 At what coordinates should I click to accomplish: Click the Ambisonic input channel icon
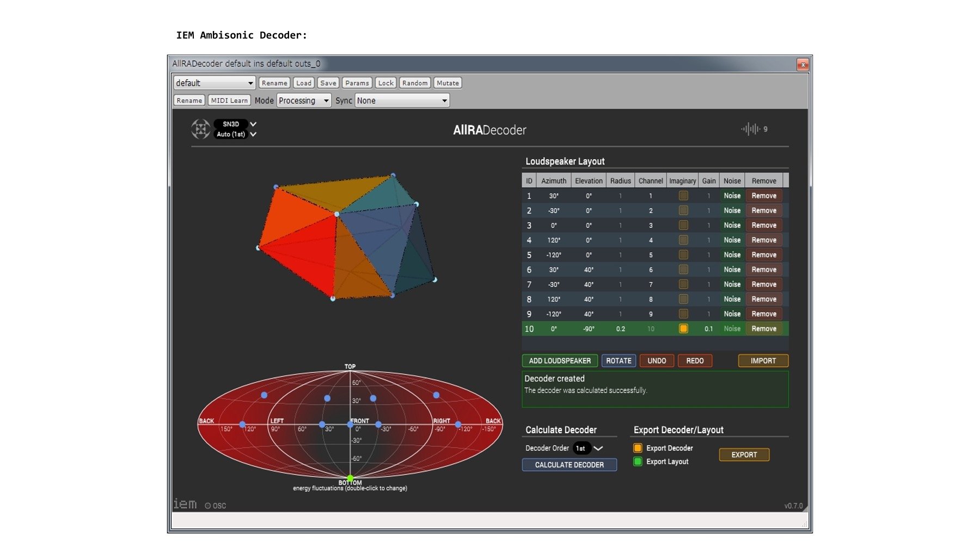[200, 129]
